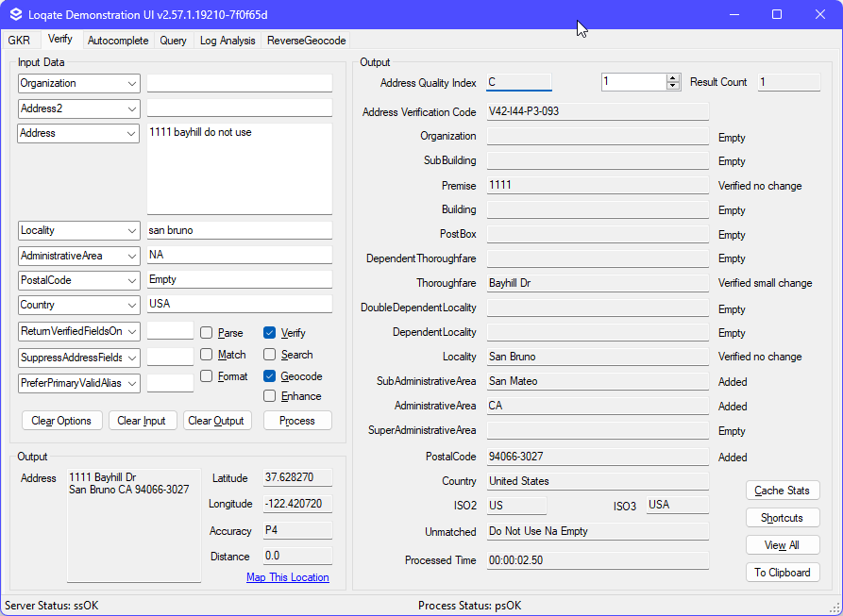Open the Map This Location link
The width and height of the screenshot is (843, 616).
pos(287,577)
